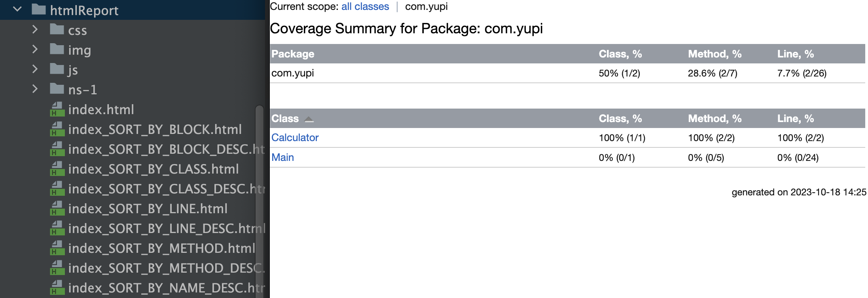Expand the ns-1 folder chevron
Viewport: 868px width, 298px height.
tap(35, 89)
